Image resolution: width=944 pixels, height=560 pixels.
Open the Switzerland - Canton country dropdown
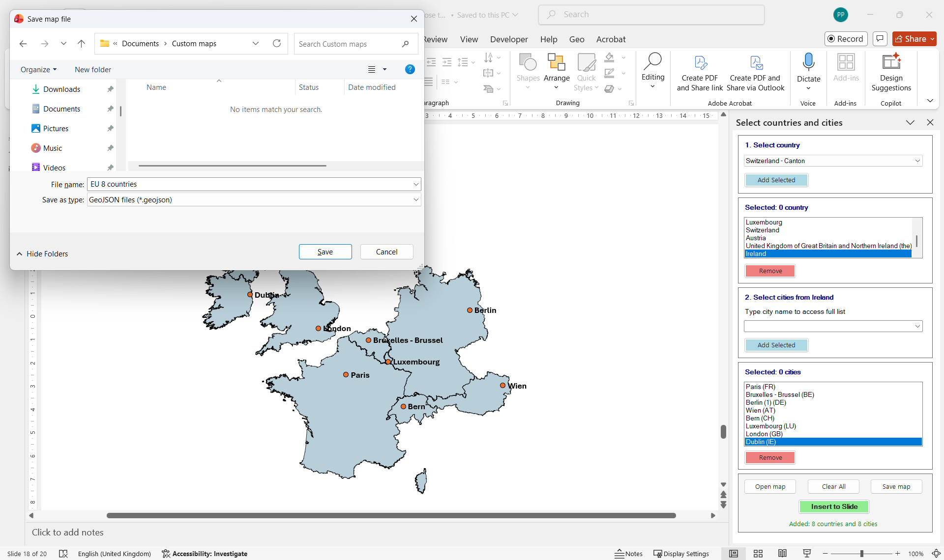pos(917,161)
